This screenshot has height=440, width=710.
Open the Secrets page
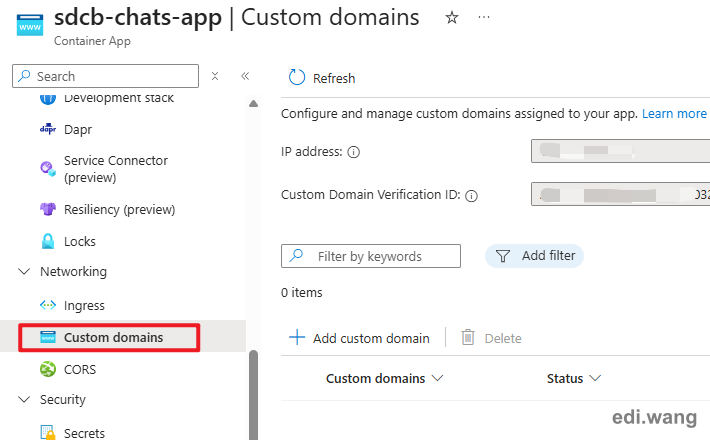(x=84, y=433)
